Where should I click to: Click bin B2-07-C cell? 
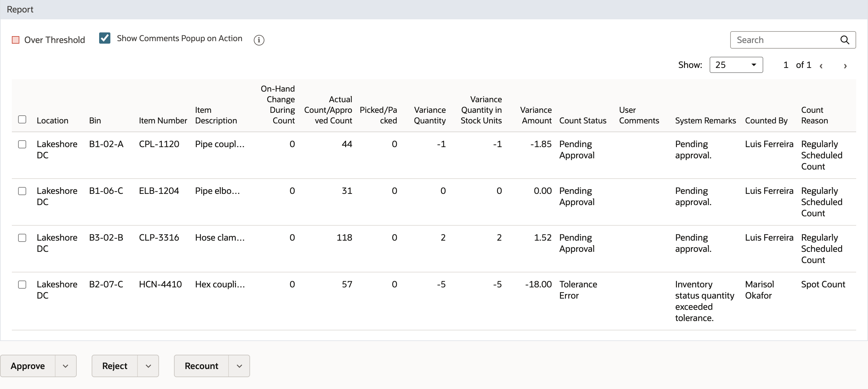[x=106, y=285]
